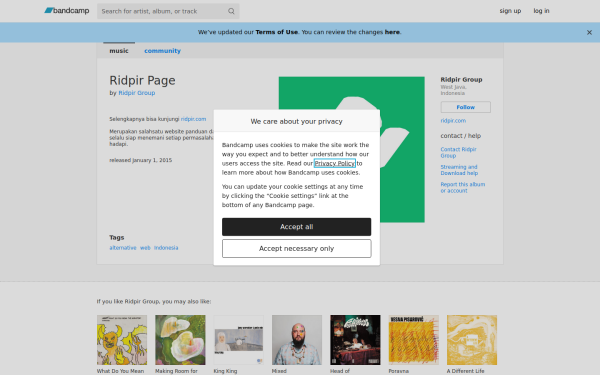Open the sign up page
The image size is (600, 375).
click(x=510, y=11)
